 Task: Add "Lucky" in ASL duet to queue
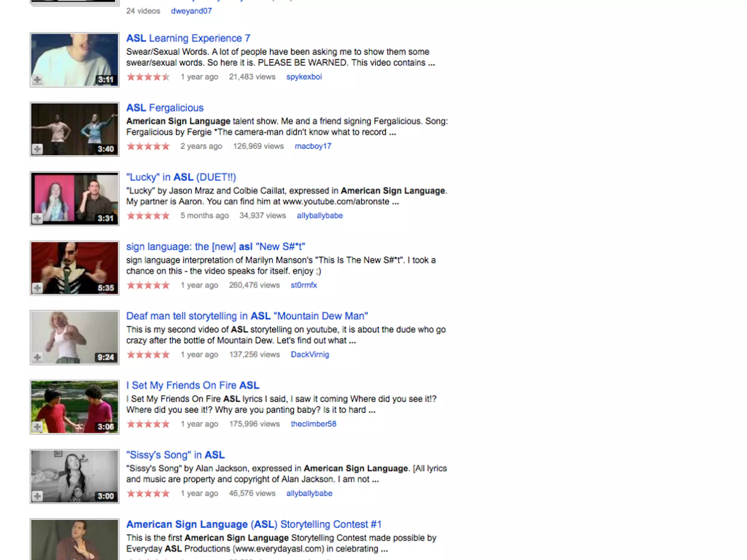(37, 218)
